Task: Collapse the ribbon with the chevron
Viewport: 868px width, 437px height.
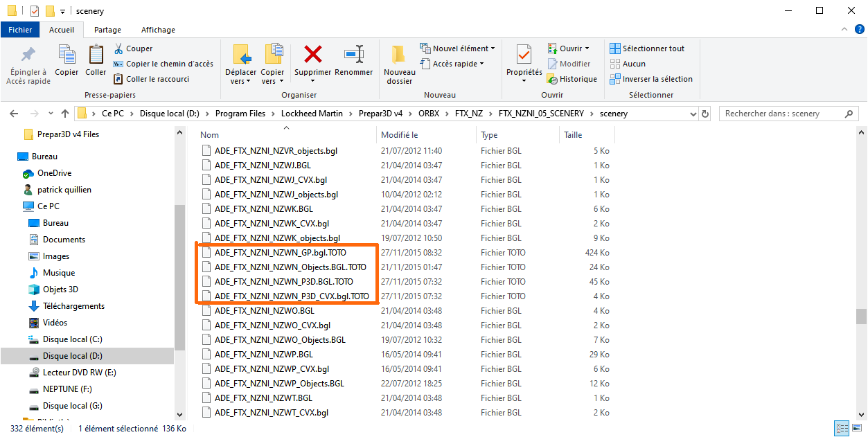Action: pyautogui.click(x=843, y=30)
